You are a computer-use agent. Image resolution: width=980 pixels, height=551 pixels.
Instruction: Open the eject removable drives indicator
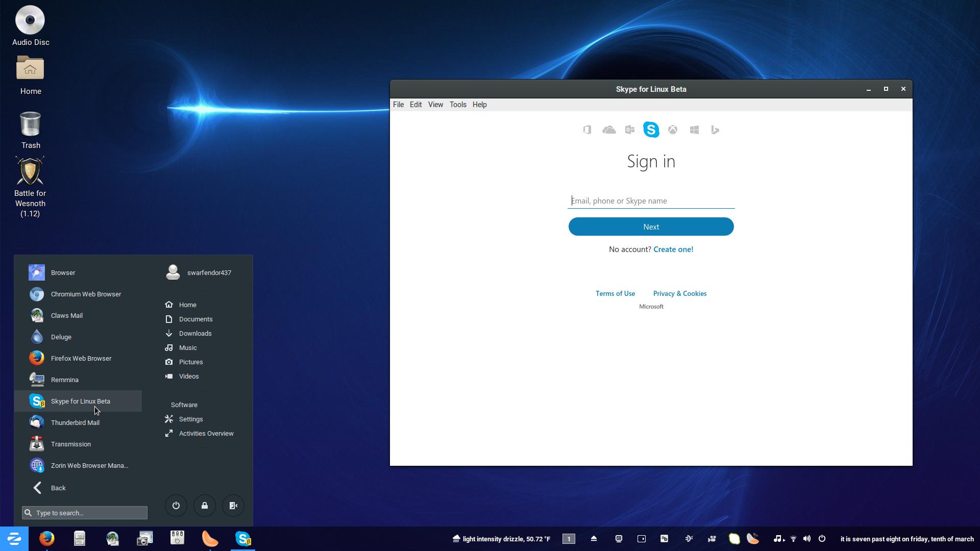[x=594, y=539]
